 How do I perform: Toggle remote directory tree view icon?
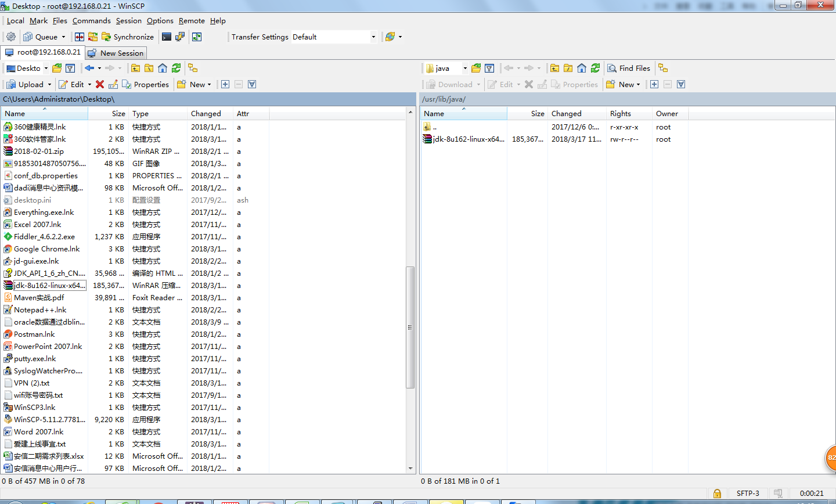coord(663,68)
